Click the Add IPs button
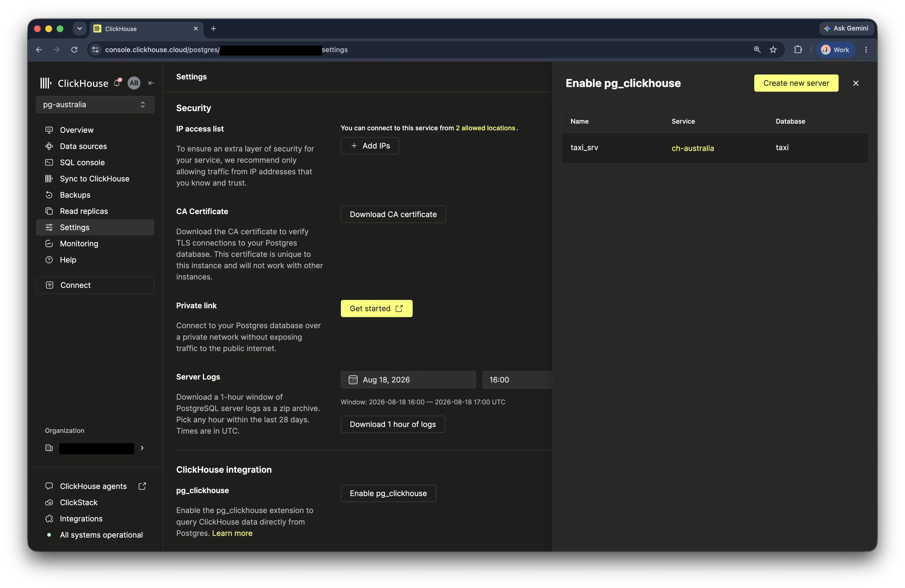This screenshot has width=905, height=588. (370, 146)
